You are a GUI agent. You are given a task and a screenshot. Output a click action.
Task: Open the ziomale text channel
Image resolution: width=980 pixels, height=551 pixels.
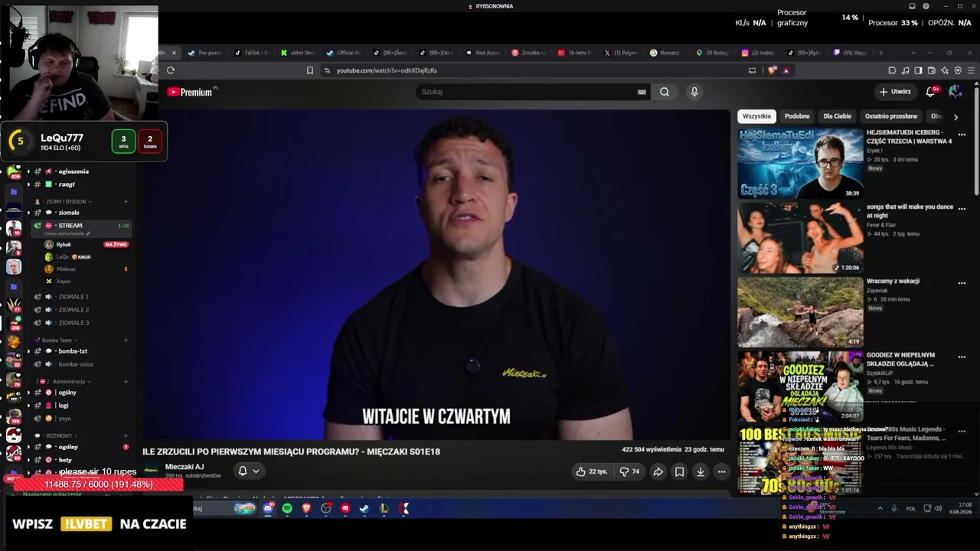69,213
